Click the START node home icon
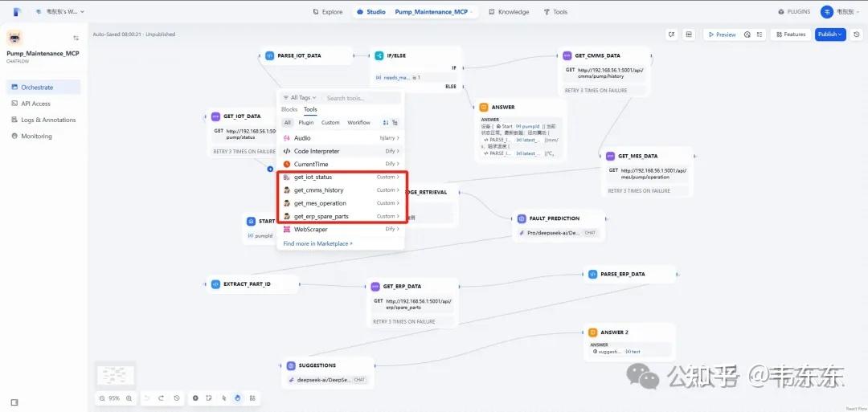This screenshot has height=412, width=868. 252,221
